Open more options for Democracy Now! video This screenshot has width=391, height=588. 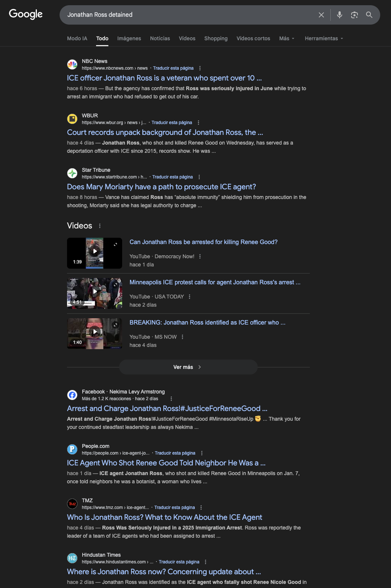click(200, 256)
